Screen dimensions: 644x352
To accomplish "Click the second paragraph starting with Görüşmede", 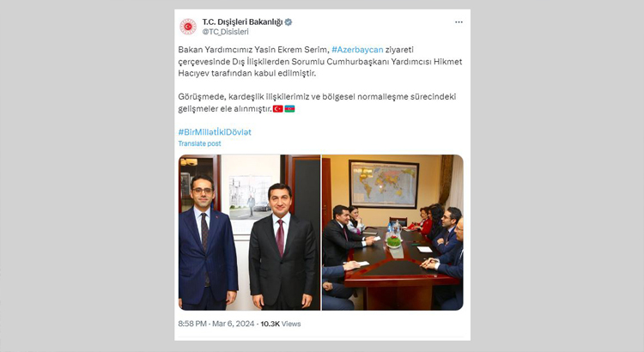I will click(317, 103).
